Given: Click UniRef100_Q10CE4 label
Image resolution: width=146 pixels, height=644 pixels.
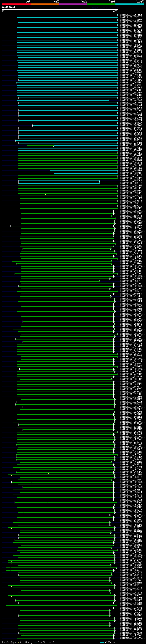Looking at the screenshot, I should (131, 78).
